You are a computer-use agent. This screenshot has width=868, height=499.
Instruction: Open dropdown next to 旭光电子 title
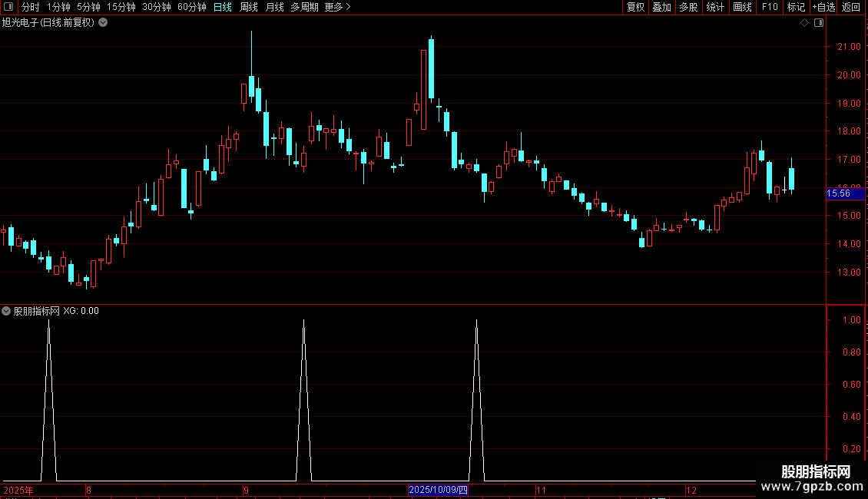[x=103, y=23]
